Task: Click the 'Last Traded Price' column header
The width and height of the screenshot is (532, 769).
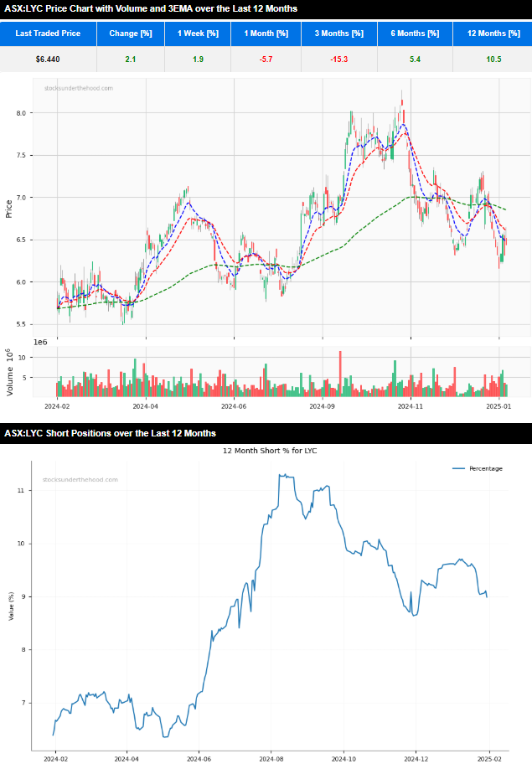Action: [48, 34]
